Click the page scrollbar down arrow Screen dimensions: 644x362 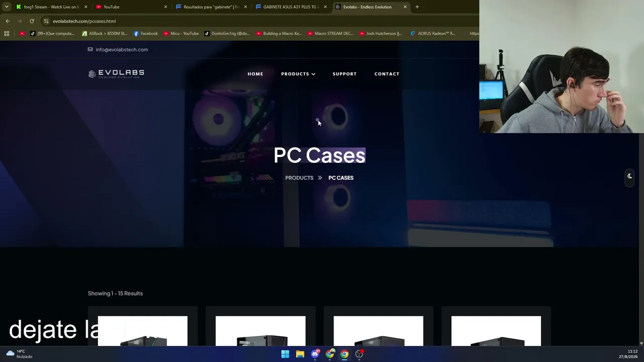(641, 343)
